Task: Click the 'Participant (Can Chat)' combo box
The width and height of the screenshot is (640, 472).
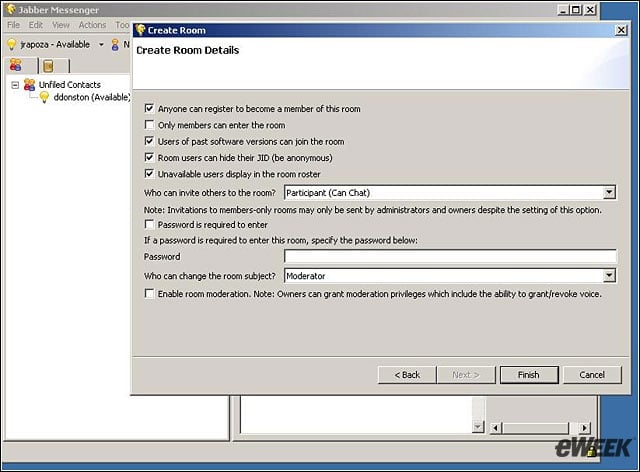Action: [x=450, y=192]
